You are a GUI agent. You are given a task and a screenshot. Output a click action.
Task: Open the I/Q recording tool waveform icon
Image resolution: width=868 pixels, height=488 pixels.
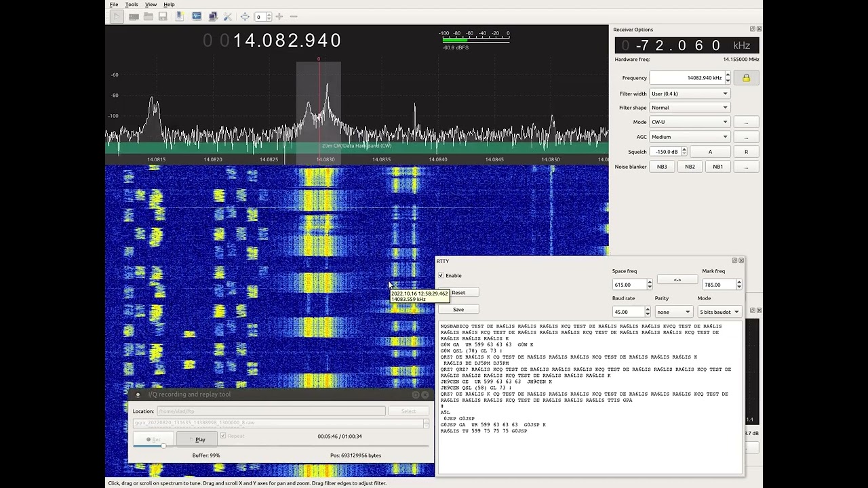[x=197, y=16]
